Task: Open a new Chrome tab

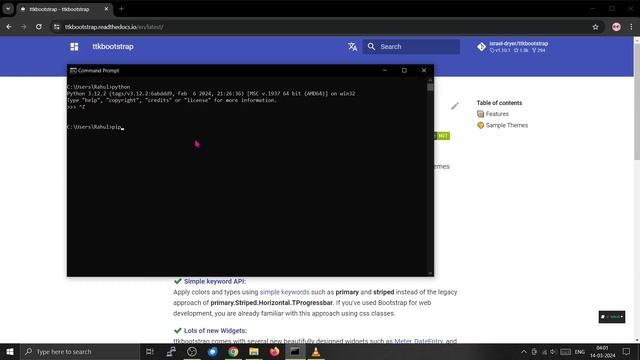Action: pos(121,9)
